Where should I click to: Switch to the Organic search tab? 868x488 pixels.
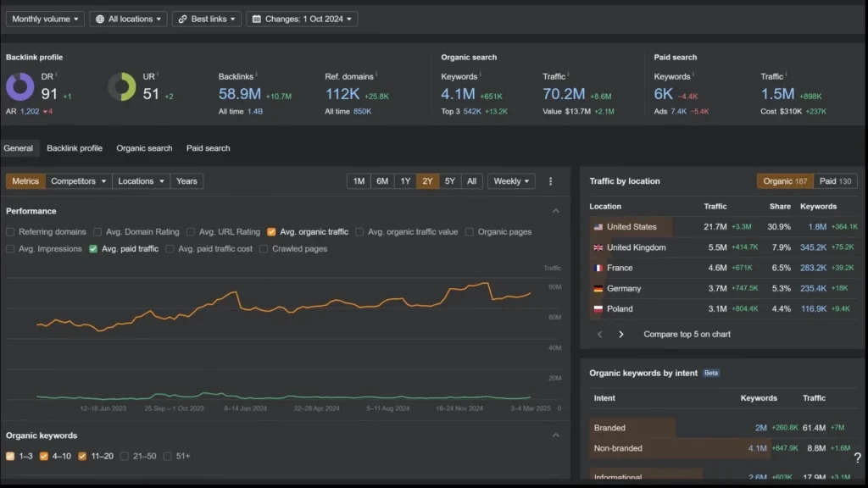[x=144, y=148]
